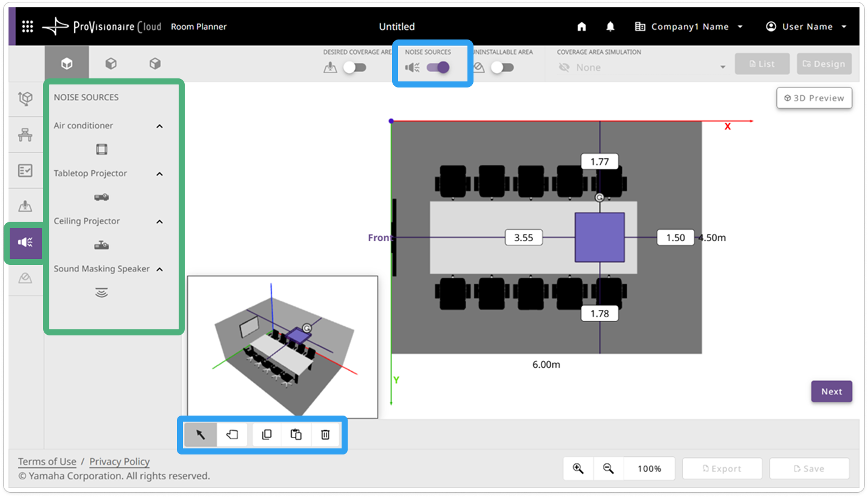The image size is (868, 497).
Task: Choose the Ceiling Projector icon
Action: tap(102, 245)
